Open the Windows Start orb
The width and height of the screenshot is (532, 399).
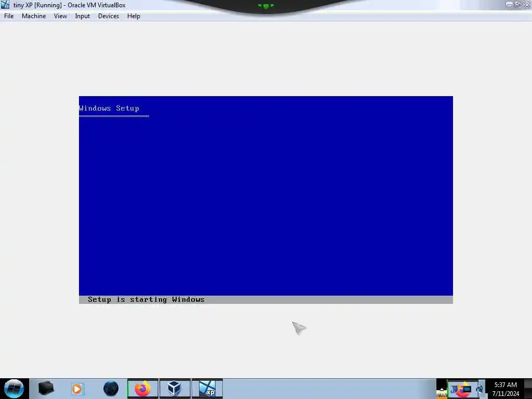pyautogui.click(x=14, y=389)
